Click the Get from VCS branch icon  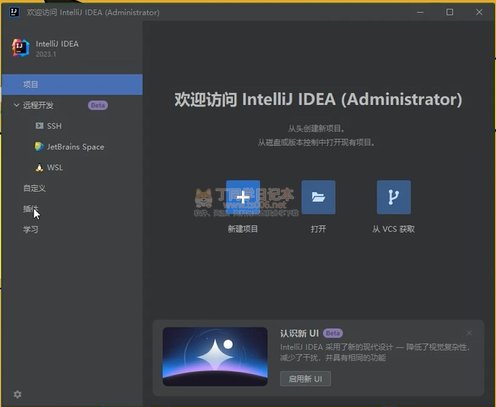pos(394,197)
